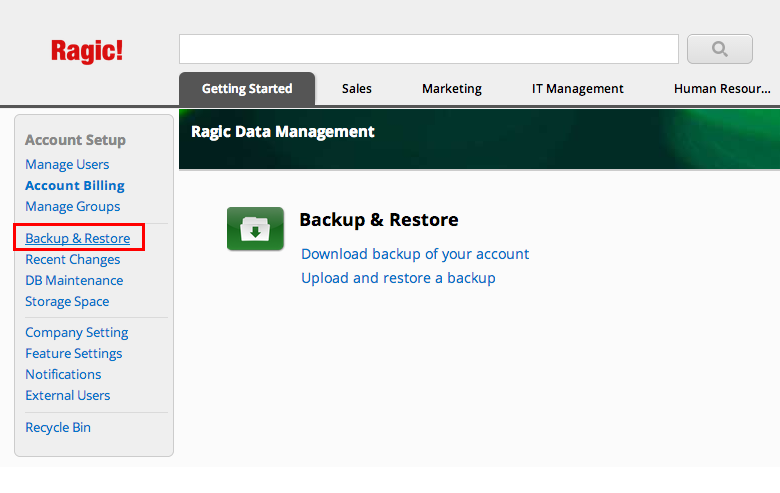
Task: Go to Manage Groups
Action: point(73,206)
